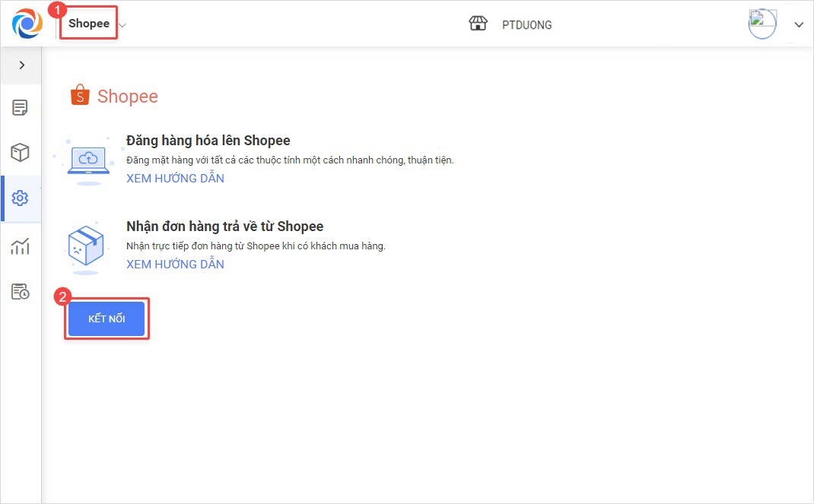The height and width of the screenshot is (504, 814).
Task: Click the orange Shopee heading text
Action: tap(128, 97)
